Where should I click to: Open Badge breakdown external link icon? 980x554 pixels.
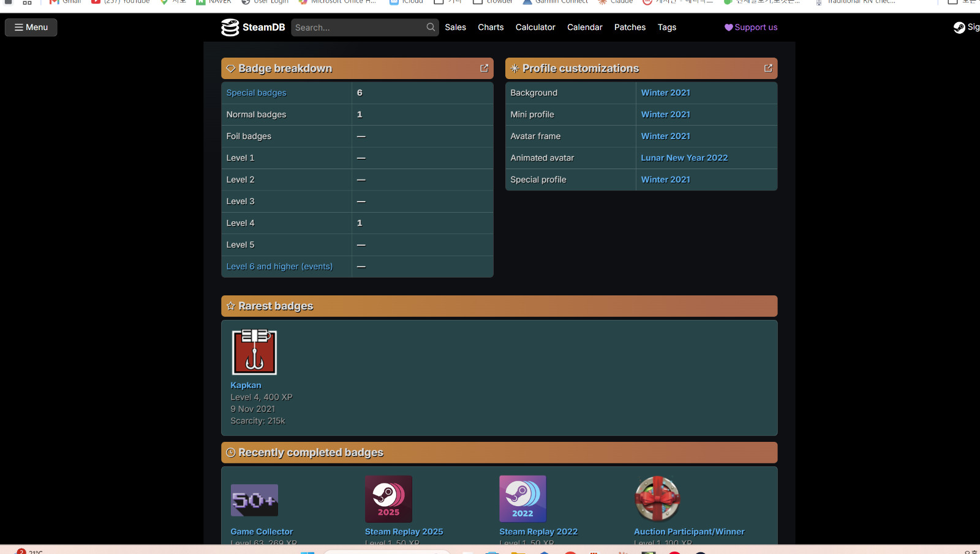click(x=484, y=68)
